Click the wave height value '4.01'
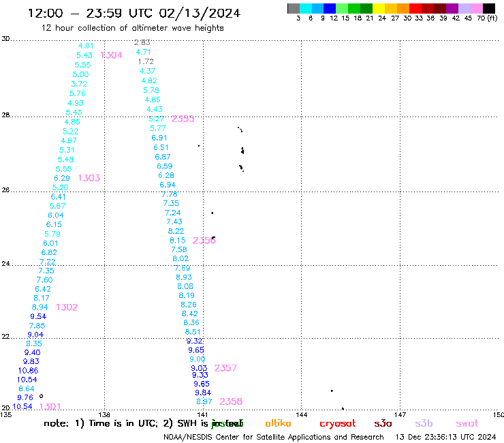 [x=86, y=46]
